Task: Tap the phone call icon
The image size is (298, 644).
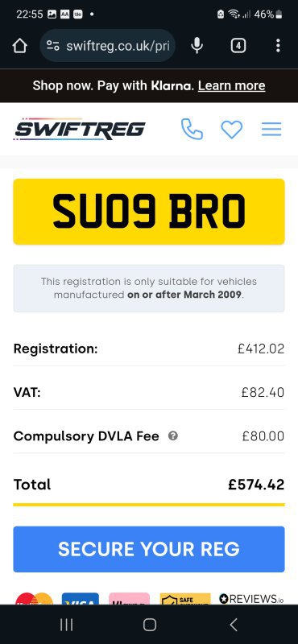Action: [192, 130]
